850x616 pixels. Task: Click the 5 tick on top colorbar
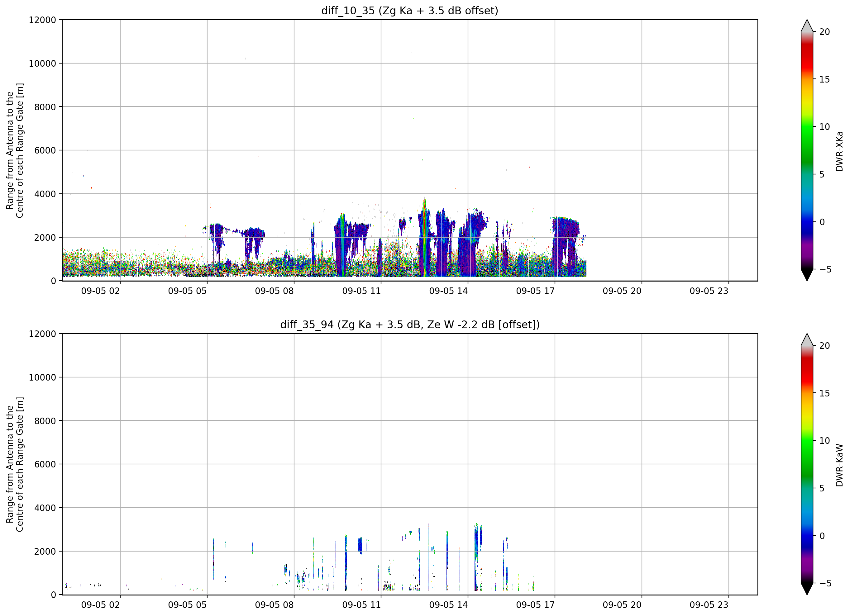822,174
